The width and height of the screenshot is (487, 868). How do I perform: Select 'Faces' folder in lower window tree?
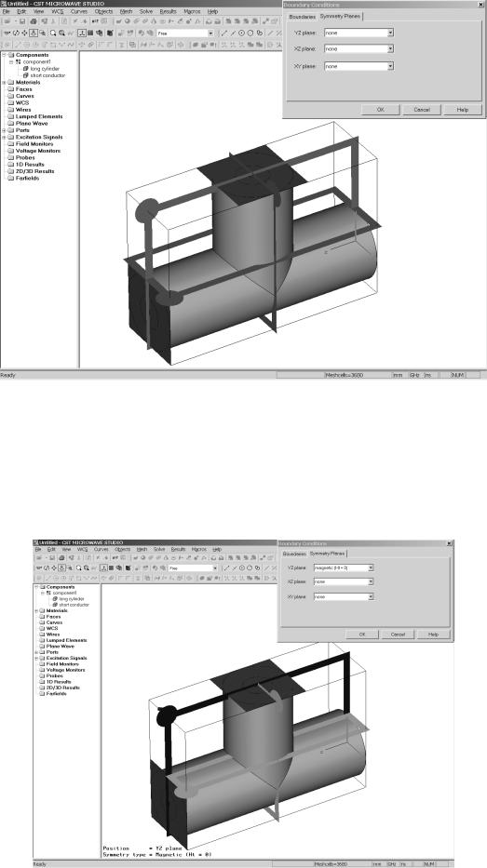coord(54,617)
